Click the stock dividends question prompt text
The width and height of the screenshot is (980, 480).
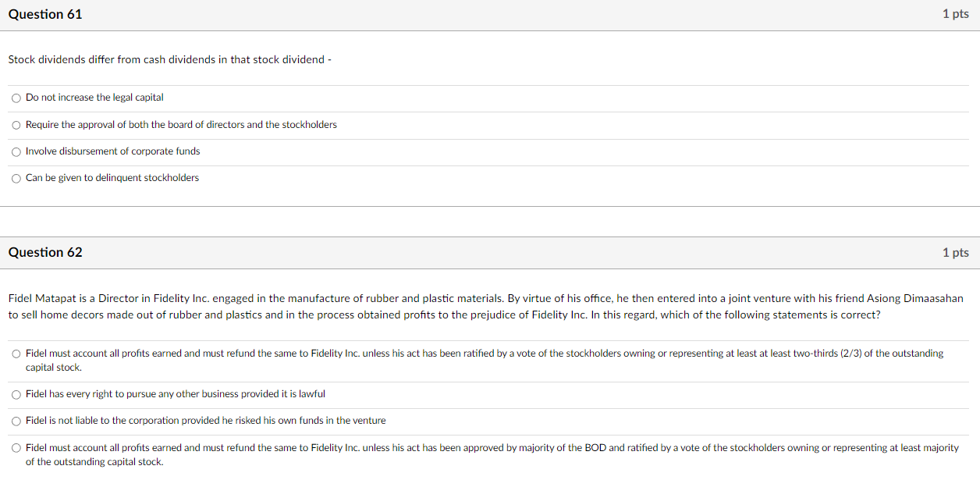click(169, 59)
